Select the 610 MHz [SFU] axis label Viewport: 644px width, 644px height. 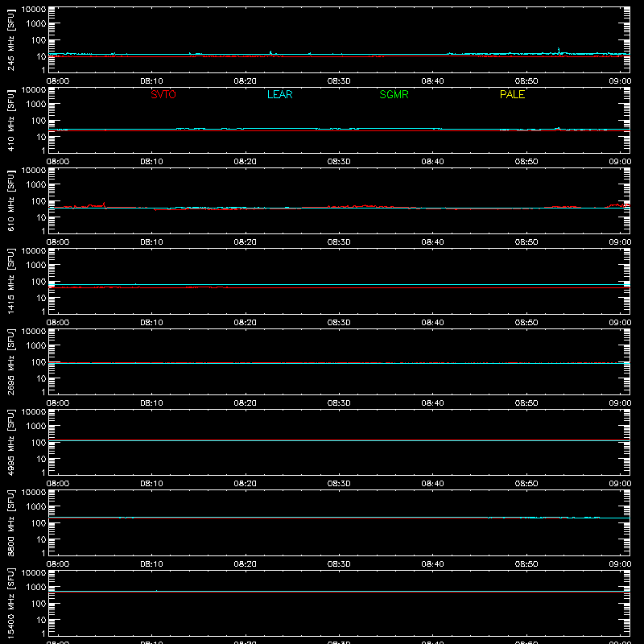(x=10, y=200)
